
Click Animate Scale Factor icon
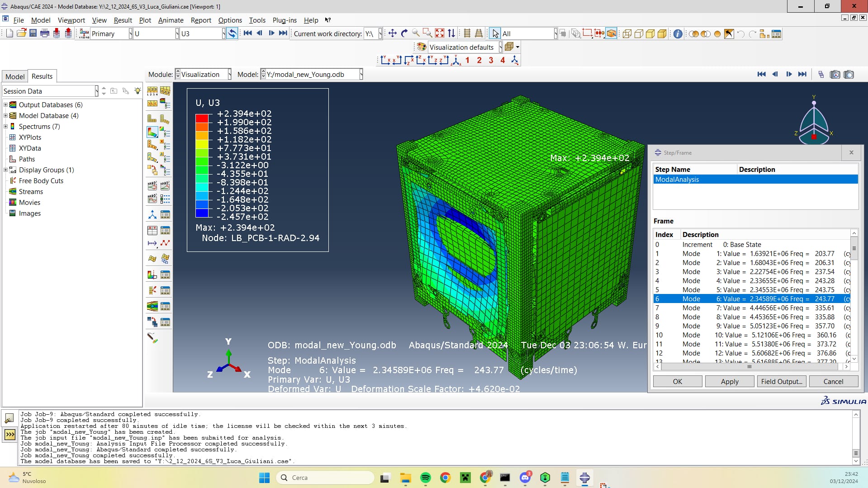(x=165, y=186)
